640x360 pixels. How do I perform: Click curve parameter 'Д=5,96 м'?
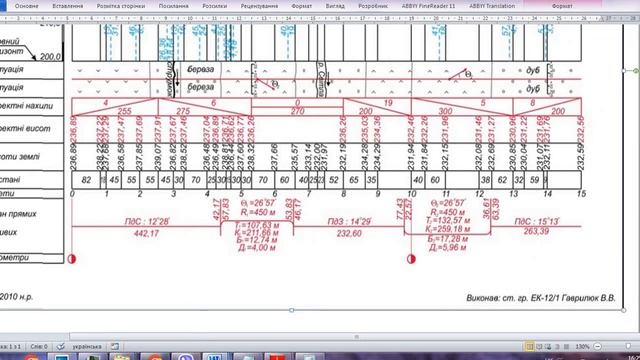click(448, 247)
